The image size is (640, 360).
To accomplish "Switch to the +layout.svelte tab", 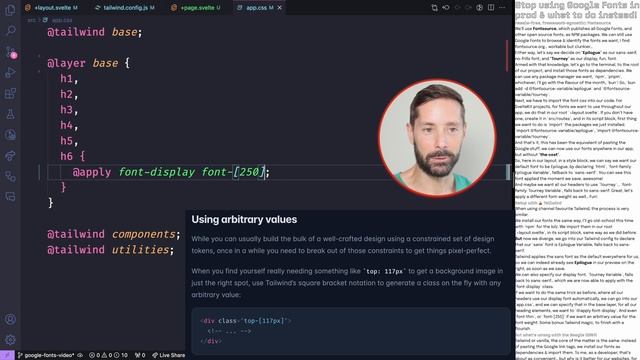I will click(52, 7).
